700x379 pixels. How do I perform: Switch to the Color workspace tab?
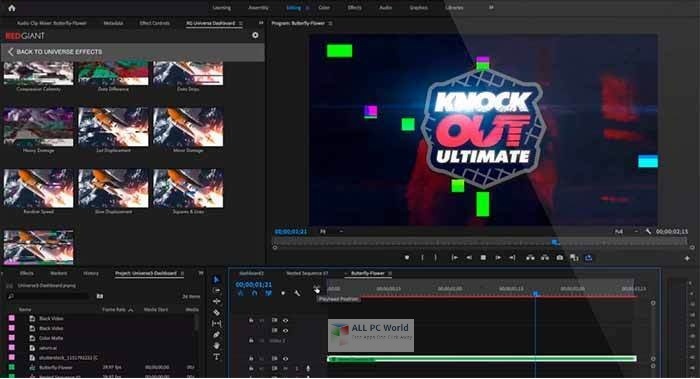[x=324, y=8]
